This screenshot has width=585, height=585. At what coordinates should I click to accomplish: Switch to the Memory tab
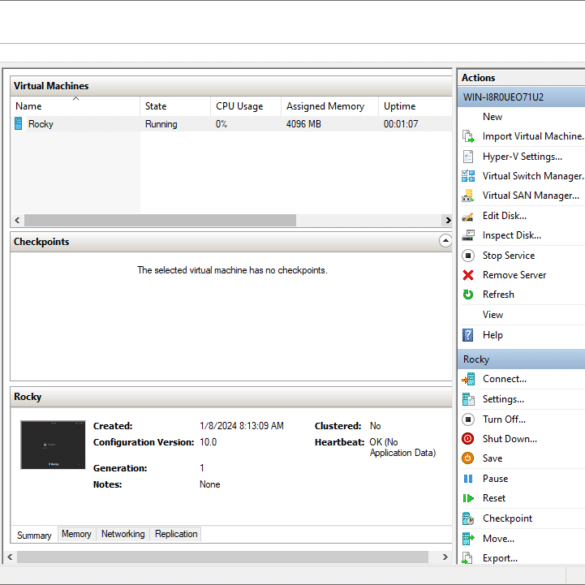coord(76,534)
